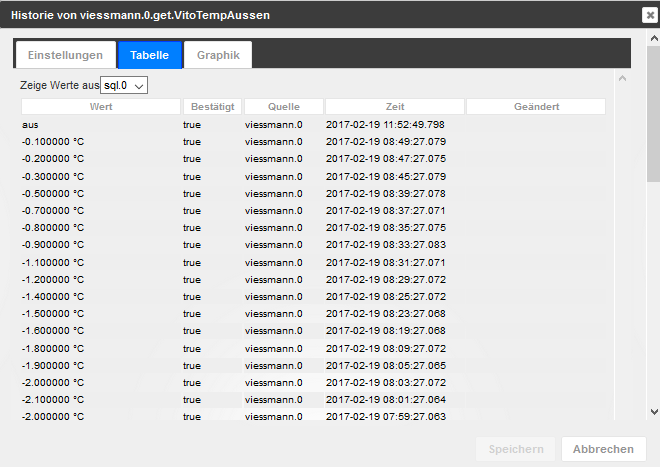The image size is (660, 467).
Task: Select the Tabelle tab
Action: (149, 55)
